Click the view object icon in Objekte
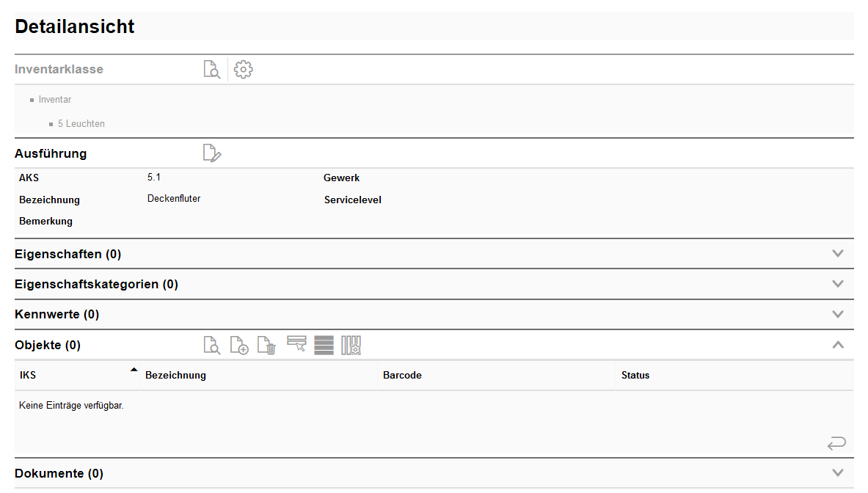 point(211,345)
